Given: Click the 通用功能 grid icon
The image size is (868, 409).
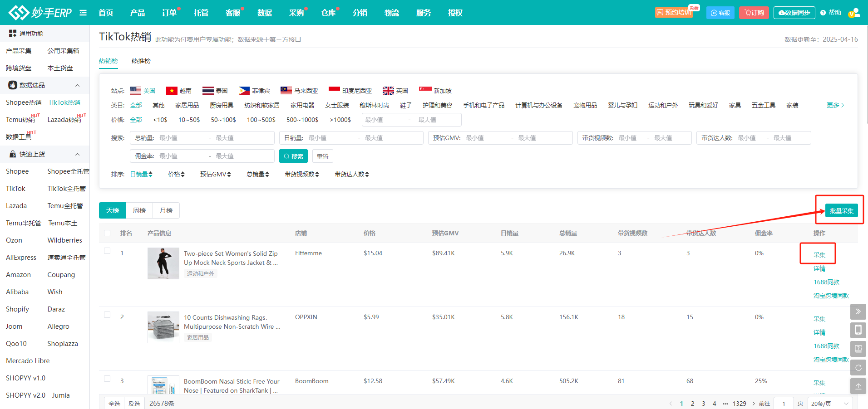Looking at the screenshot, I should point(13,34).
